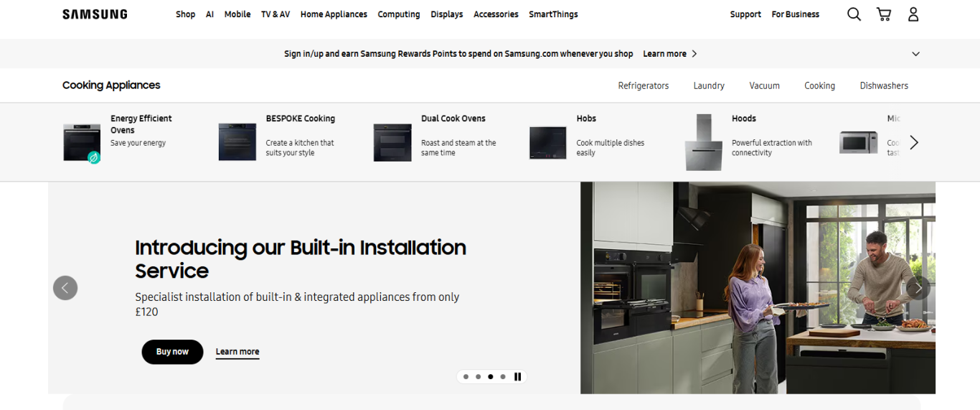Select the second carousel dot indicator
Screen dimensions: 980x410
point(479,377)
